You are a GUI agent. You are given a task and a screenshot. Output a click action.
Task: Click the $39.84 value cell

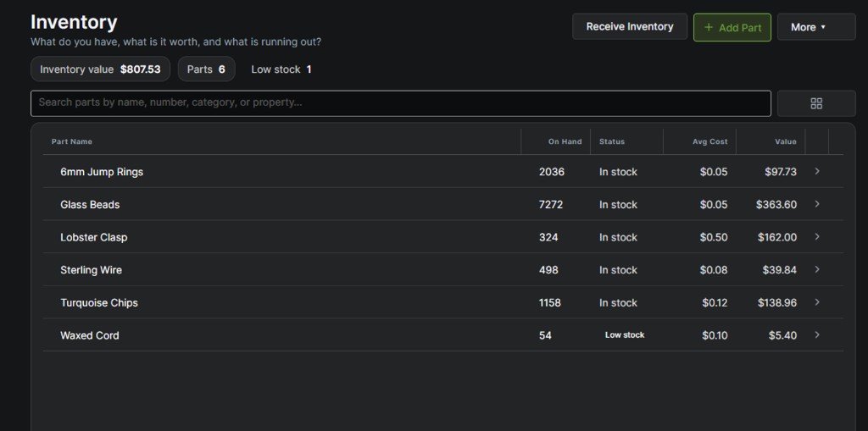pyautogui.click(x=781, y=270)
